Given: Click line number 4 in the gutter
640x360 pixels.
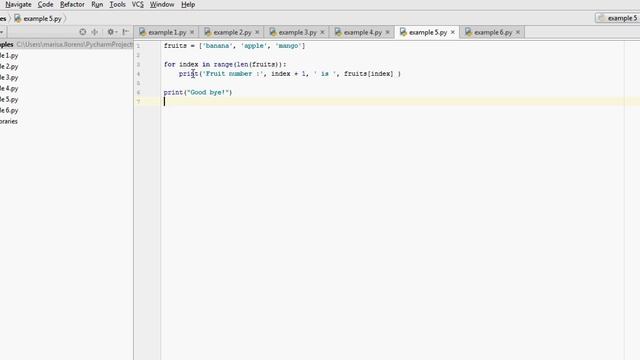Looking at the screenshot, I should tap(138, 74).
